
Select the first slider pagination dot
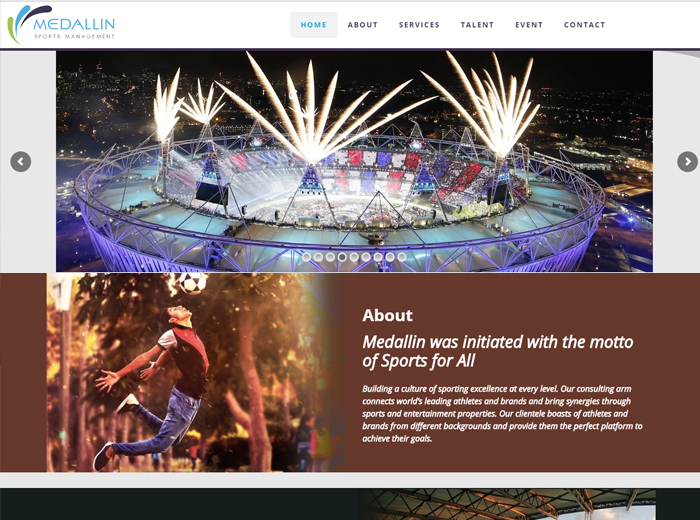tap(306, 257)
